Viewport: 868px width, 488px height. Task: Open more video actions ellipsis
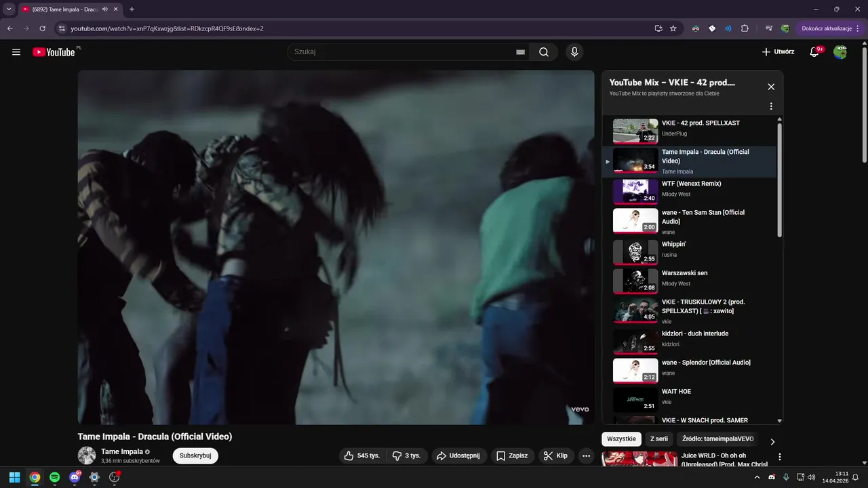tap(587, 456)
